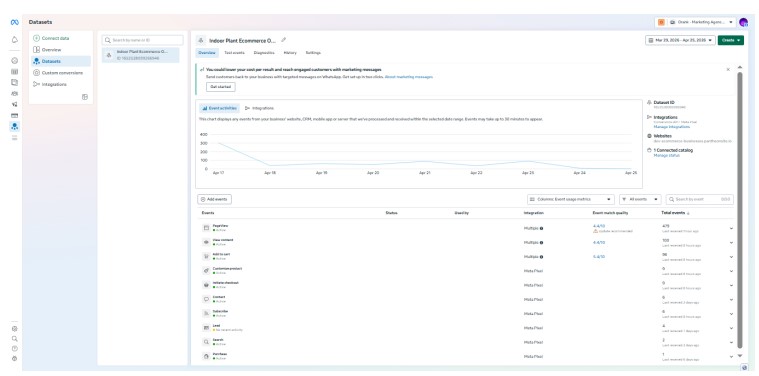The image size is (759, 376).
Task: Open Add to cart 5.4/10 match quality link
Action: click(599, 256)
